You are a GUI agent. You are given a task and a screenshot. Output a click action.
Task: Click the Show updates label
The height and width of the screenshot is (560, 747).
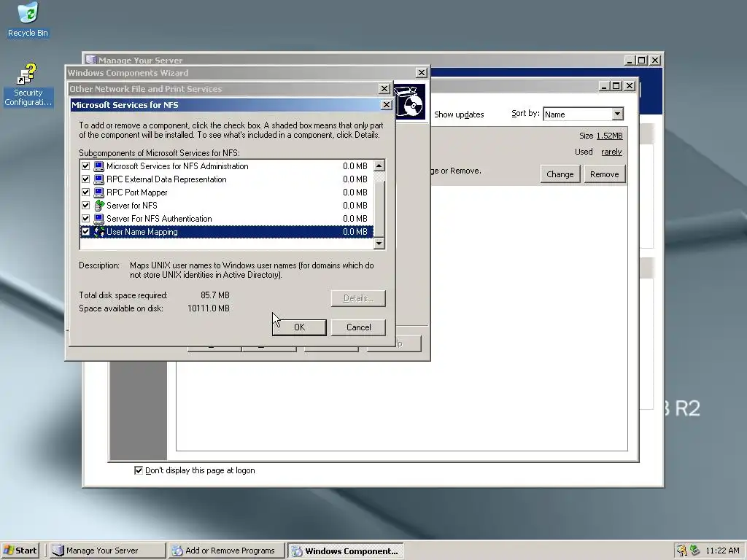[x=459, y=114]
